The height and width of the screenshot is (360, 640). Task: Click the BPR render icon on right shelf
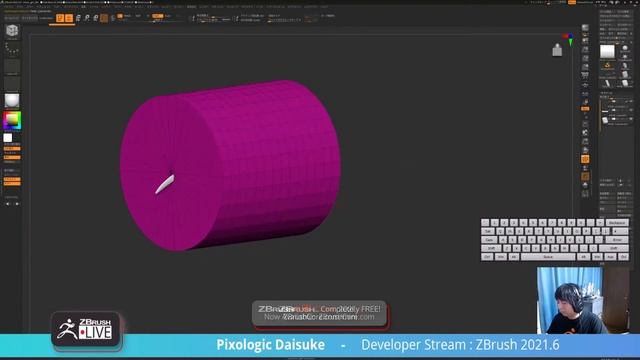pos(585,28)
